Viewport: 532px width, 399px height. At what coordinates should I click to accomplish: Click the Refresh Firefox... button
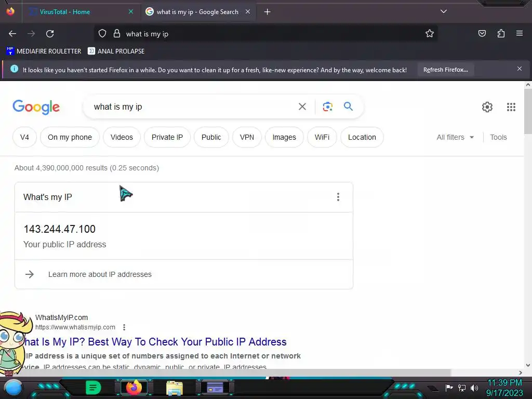point(445,70)
